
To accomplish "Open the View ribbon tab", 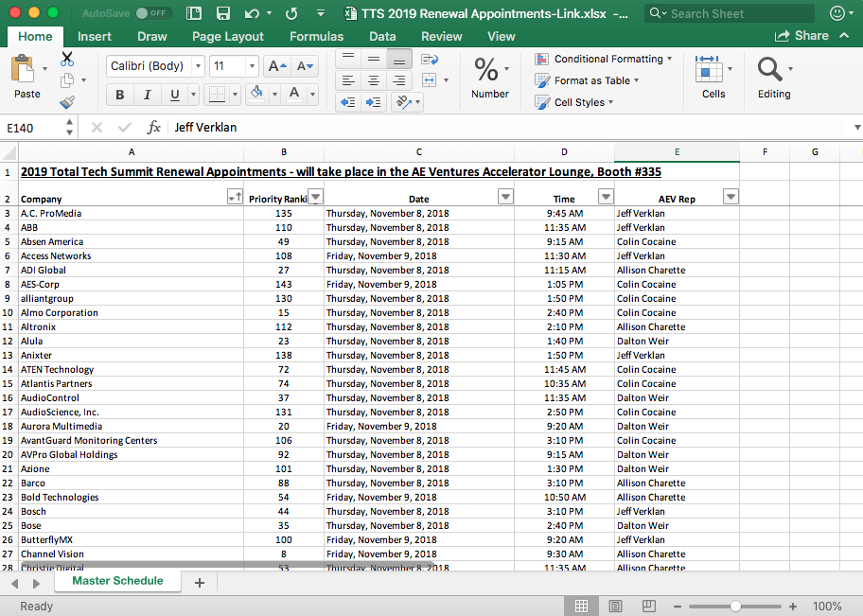I will [x=501, y=36].
